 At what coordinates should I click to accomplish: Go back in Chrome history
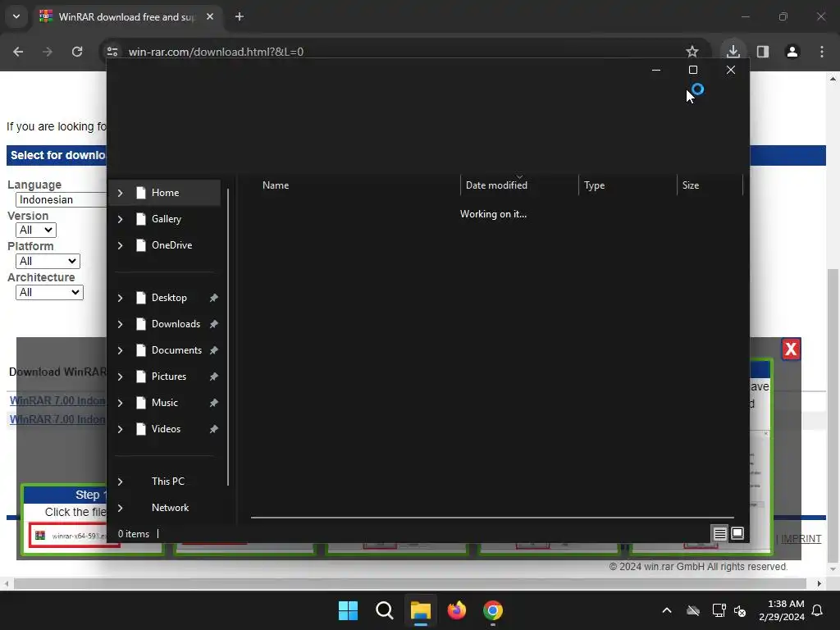tap(18, 52)
